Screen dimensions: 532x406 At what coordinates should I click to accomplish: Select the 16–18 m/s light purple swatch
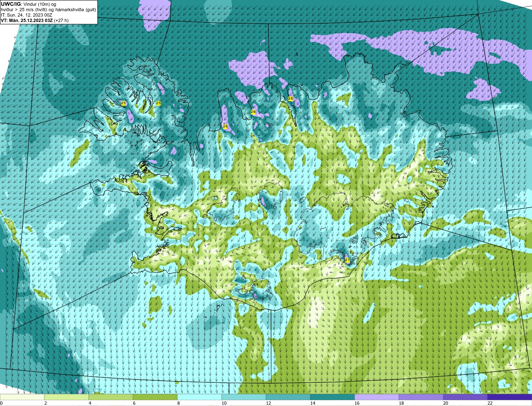[x=377, y=397]
